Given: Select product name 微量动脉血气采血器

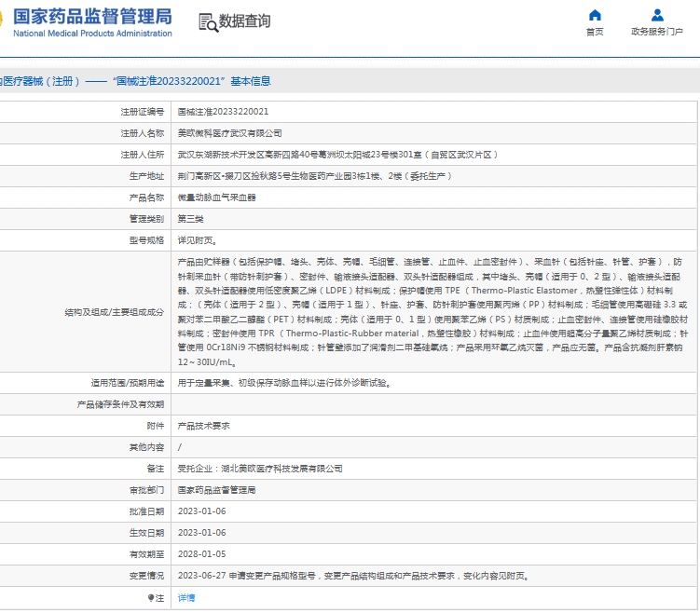Looking at the screenshot, I should coord(216,198).
